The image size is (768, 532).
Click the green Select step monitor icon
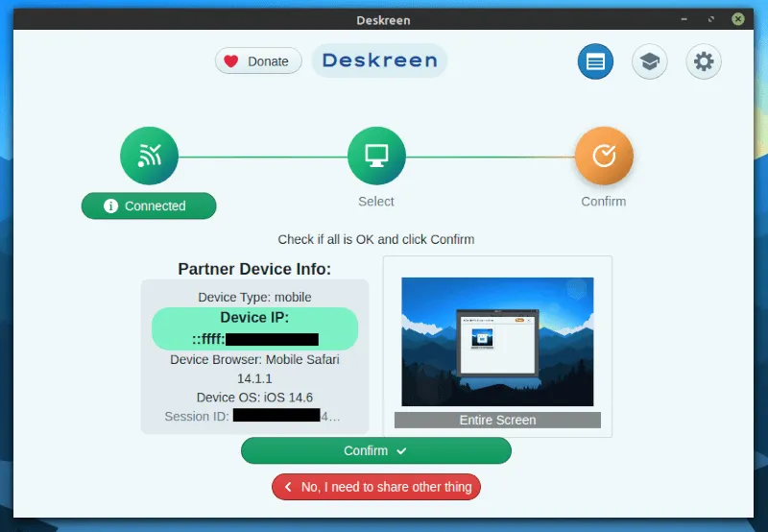376,156
